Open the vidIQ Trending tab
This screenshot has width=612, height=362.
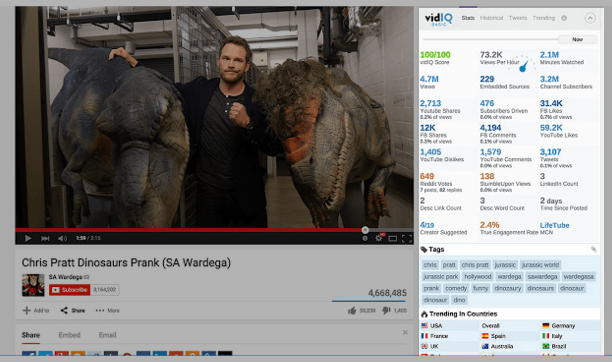(544, 18)
